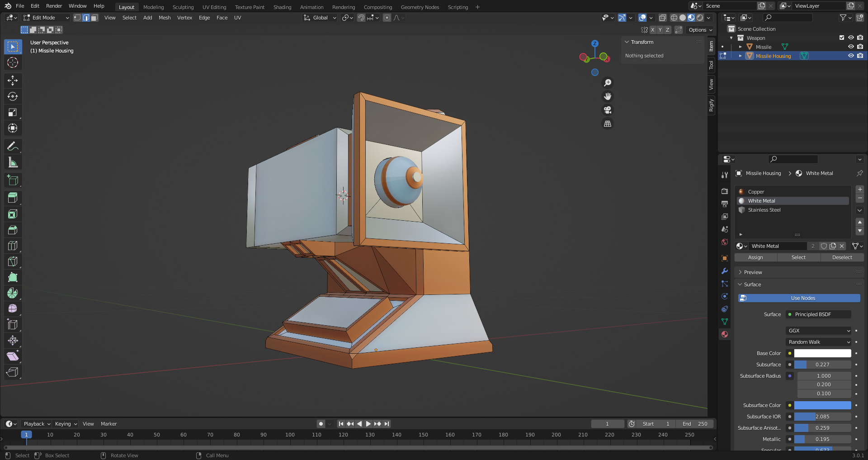
Task: Click the Assign material button
Action: point(755,257)
